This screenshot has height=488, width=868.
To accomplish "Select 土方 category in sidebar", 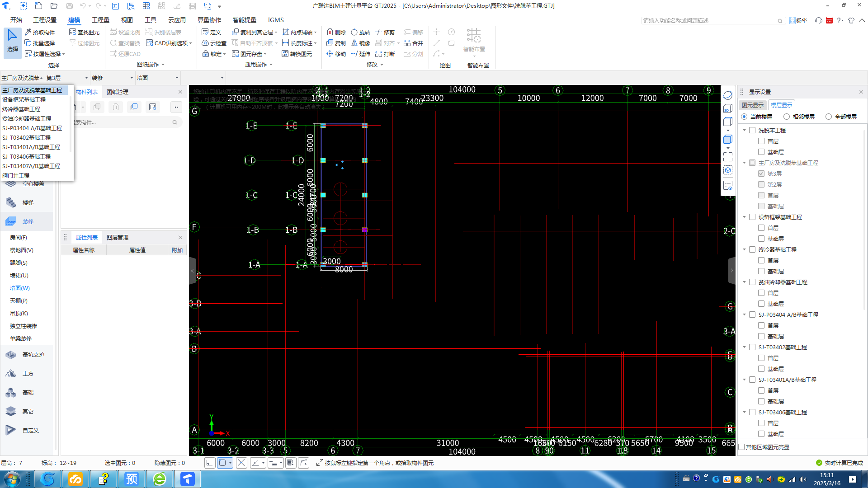I will [x=27, y=374].
